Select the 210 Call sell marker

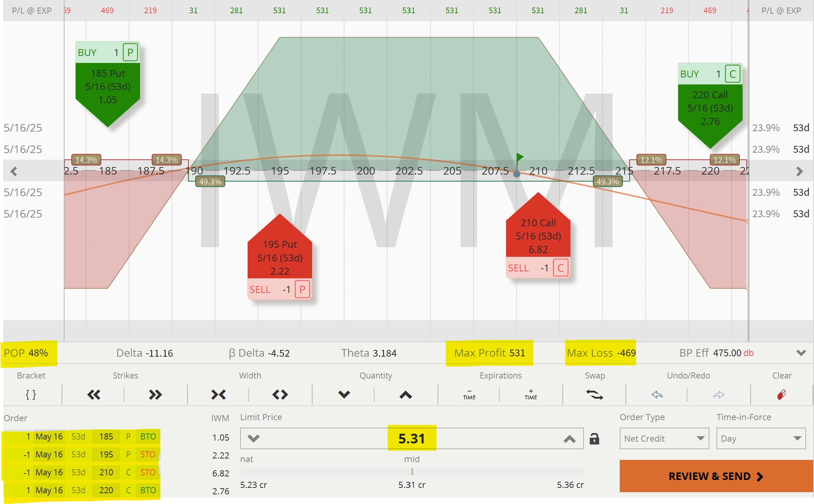(x=538, y=236)
